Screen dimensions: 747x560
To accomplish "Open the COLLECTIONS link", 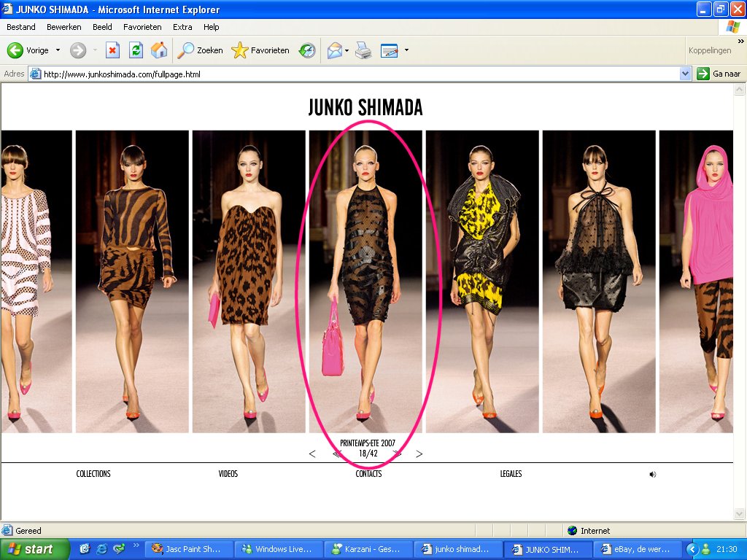I will [93, 474].
